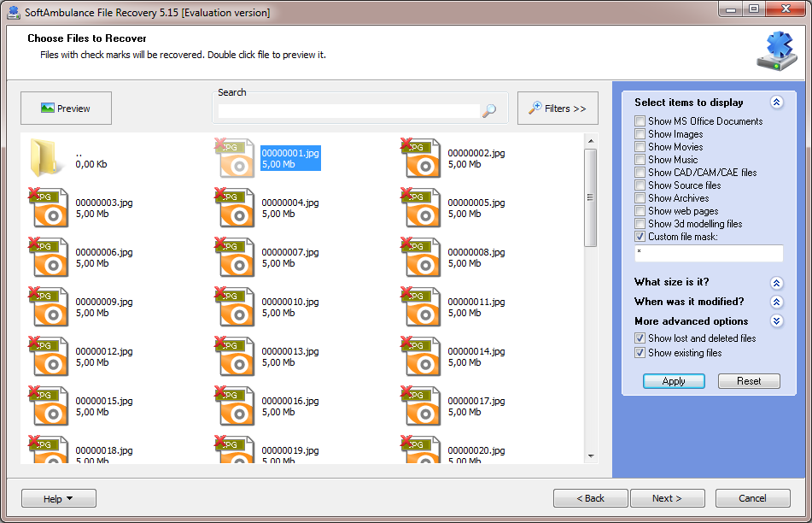812x523 pixels.
Task: Select the 00000003.jpg file icon
Action: (48, 208)
